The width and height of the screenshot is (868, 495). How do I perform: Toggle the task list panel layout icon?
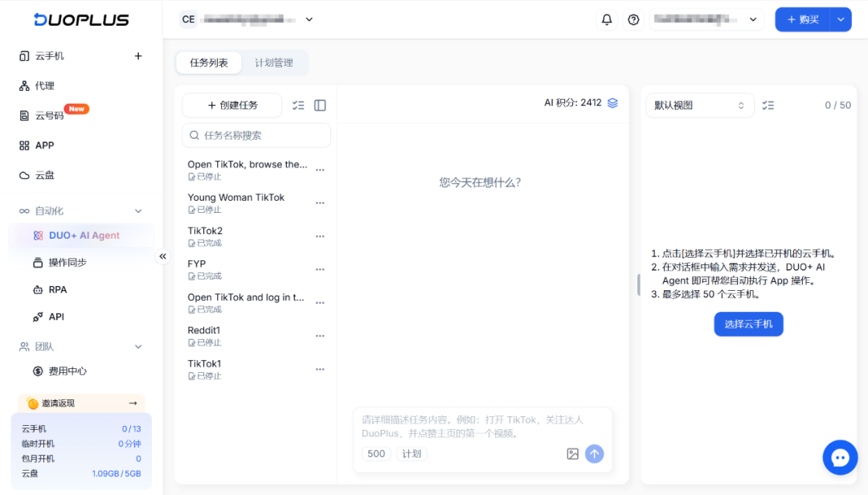pos(320,105)
